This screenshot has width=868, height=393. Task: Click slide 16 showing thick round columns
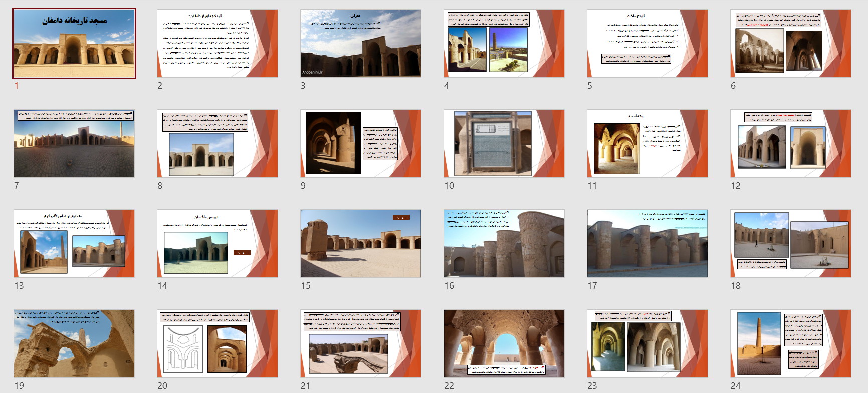(x=504, y=244)
